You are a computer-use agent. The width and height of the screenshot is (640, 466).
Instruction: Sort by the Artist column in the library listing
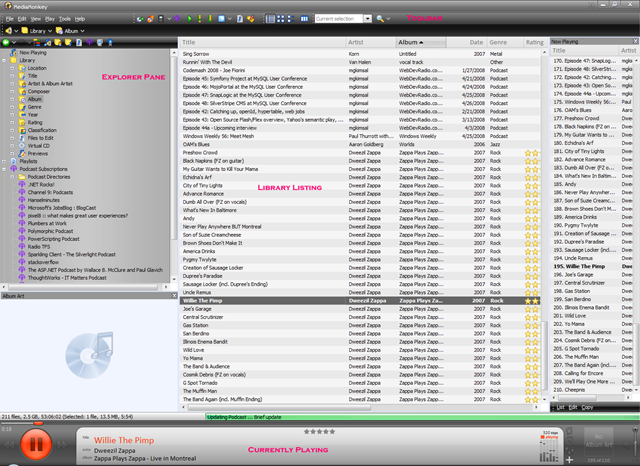[x=371, y=42]
